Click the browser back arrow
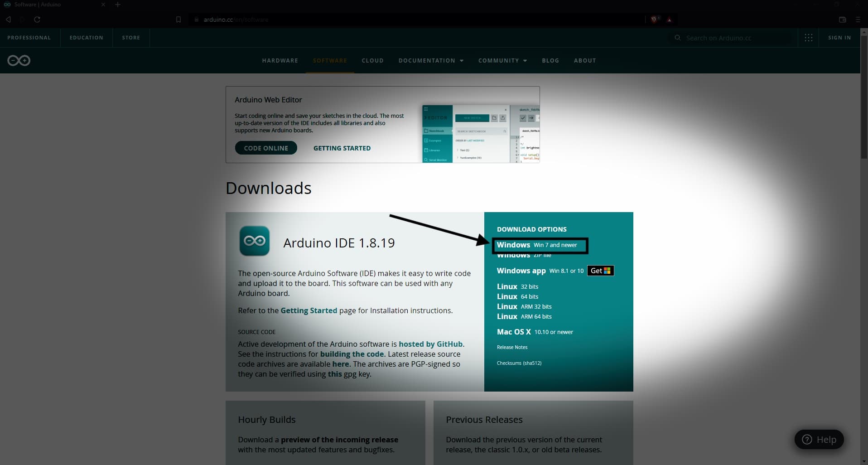Viewport: 868px width, 465px height. point(8,19)
